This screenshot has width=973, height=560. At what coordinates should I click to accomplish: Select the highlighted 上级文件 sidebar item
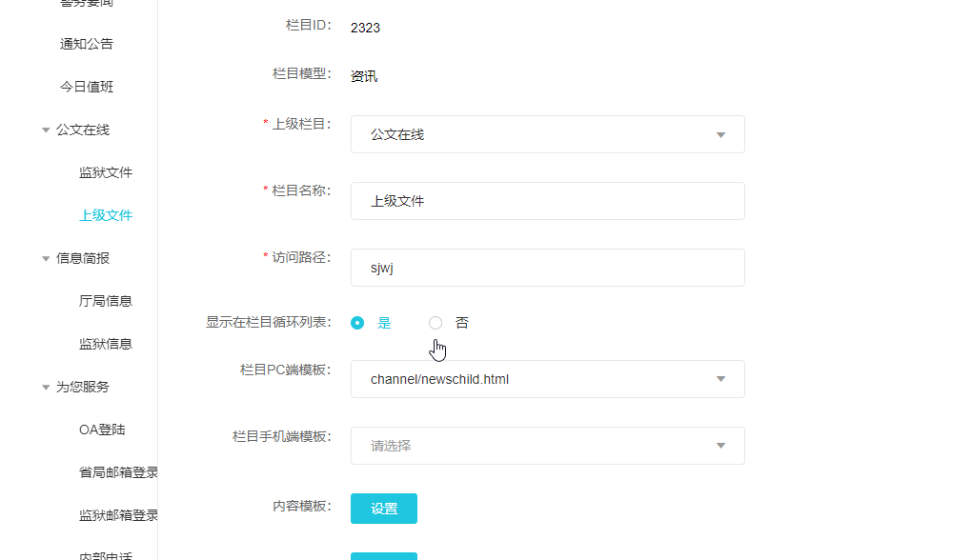(106, 215)
